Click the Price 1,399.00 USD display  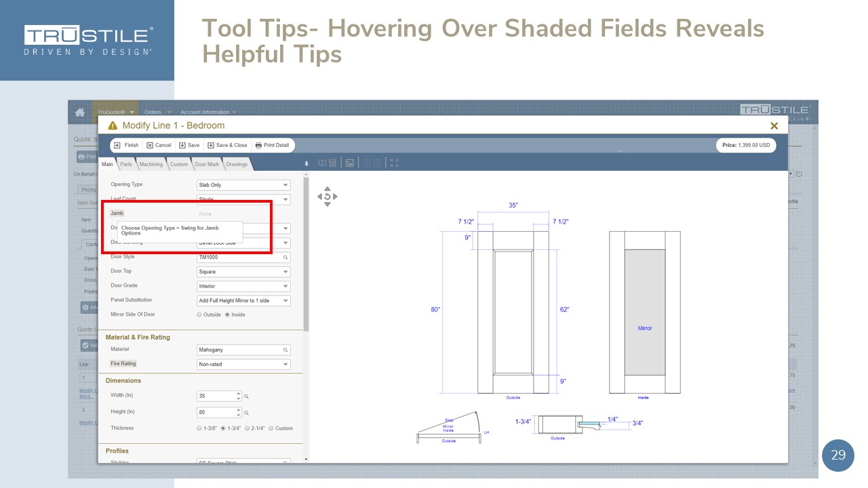pos(746,145)
